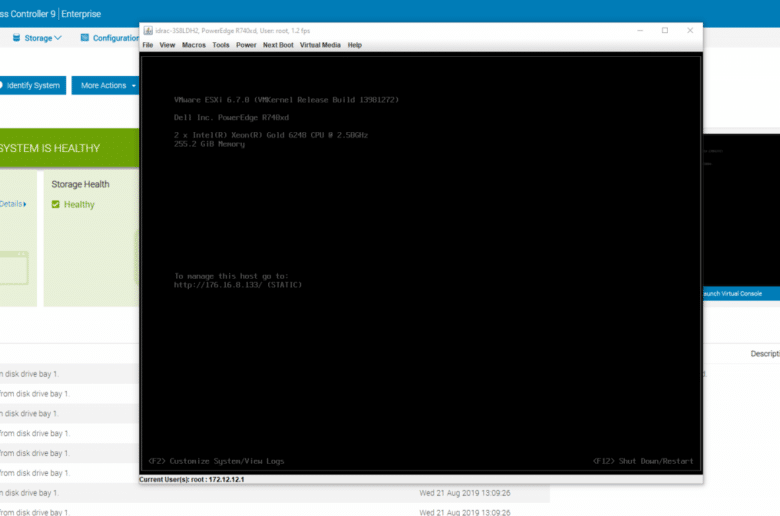Open the Next Boot menu
This screenshot has width=780, height=516.
278,45
